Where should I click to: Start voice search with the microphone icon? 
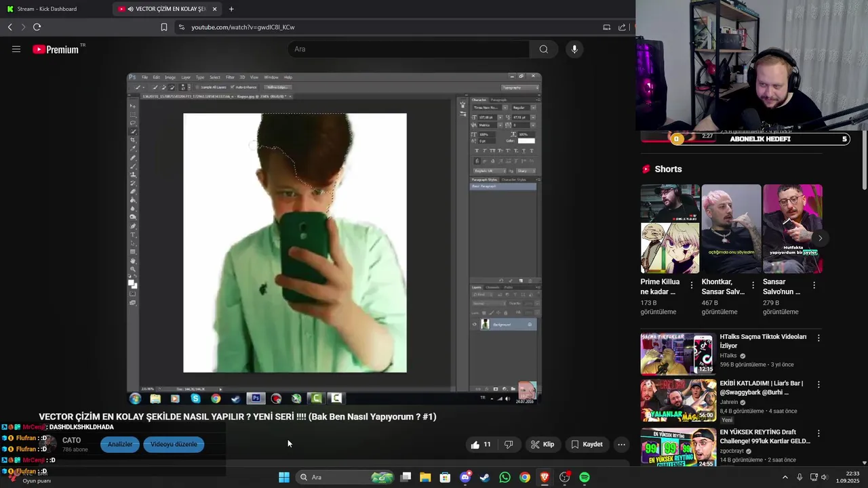coord(574,49)
